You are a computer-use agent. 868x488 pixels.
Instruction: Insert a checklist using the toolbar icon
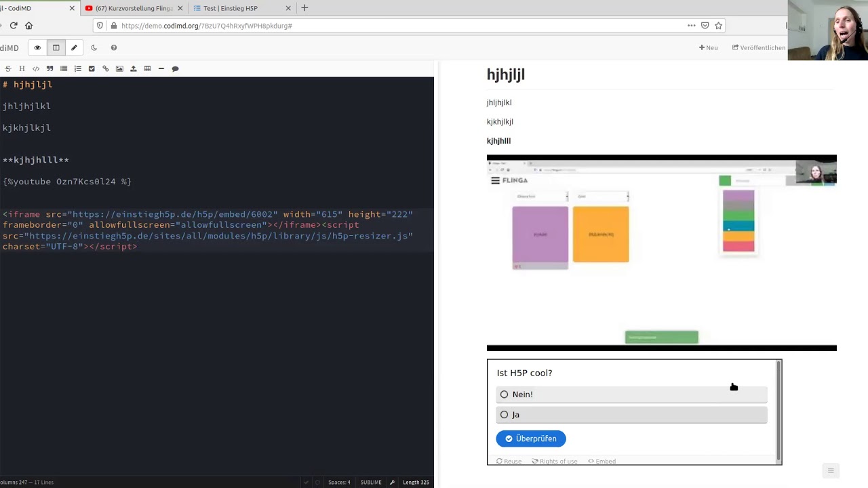click(x=92, y=68)
